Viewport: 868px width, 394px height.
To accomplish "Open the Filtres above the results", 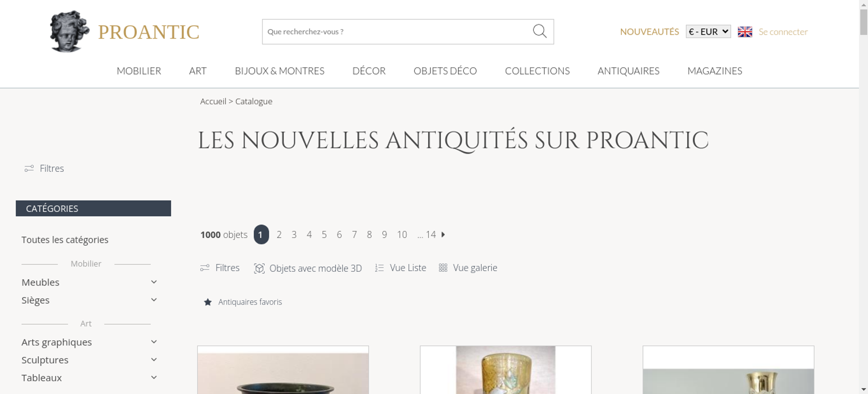I will (220, 268).
